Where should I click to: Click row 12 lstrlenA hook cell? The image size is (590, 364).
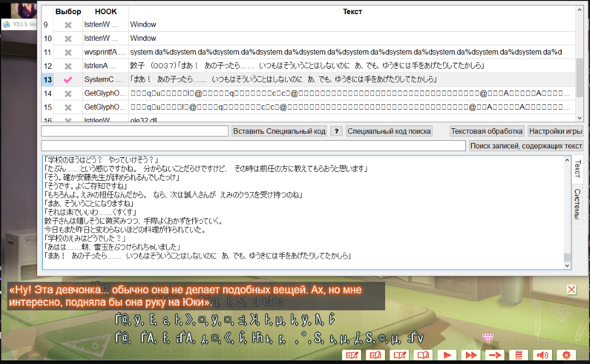105,66
